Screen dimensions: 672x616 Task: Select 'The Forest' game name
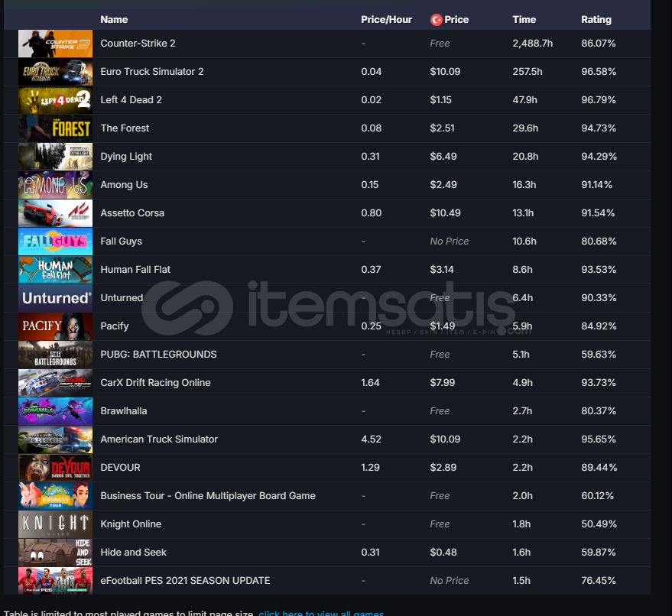pos(125,128)
